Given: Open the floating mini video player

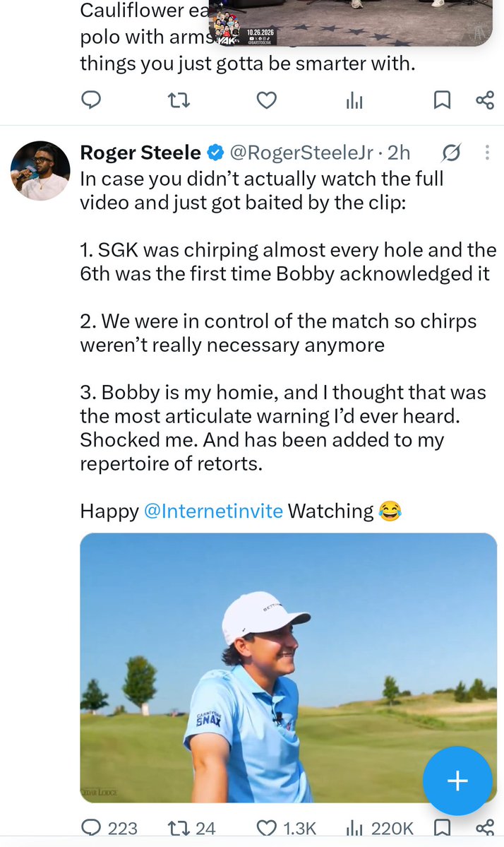Looking at the screenshot, I should point(350,22).
